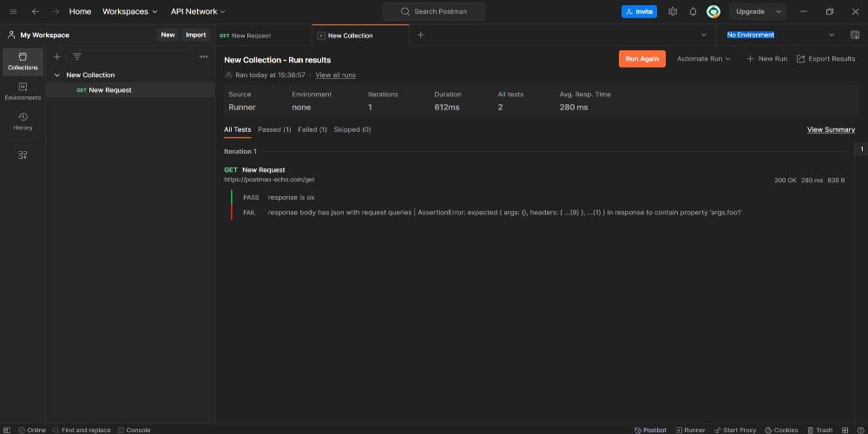Open the Console
The height and width of the screenshot is (434, 868).
pyautogui.click(x=134, y=431)
